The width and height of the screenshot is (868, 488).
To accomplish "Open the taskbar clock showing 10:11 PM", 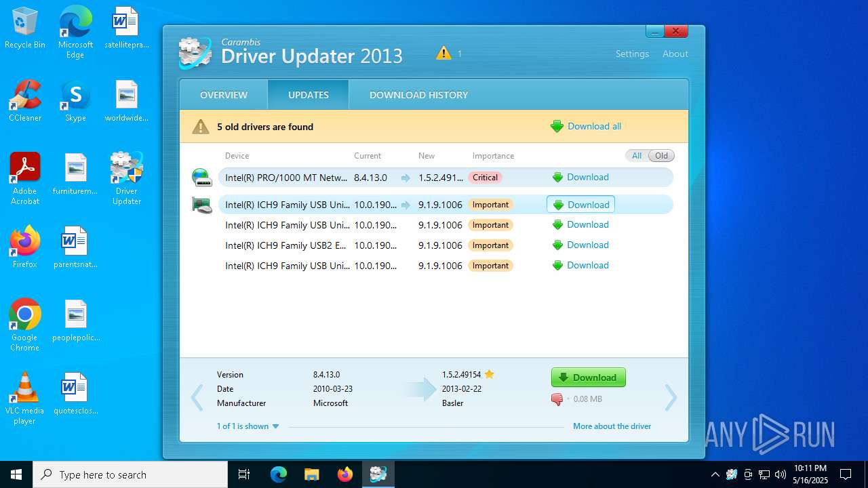I will click(x=810, y=474).
